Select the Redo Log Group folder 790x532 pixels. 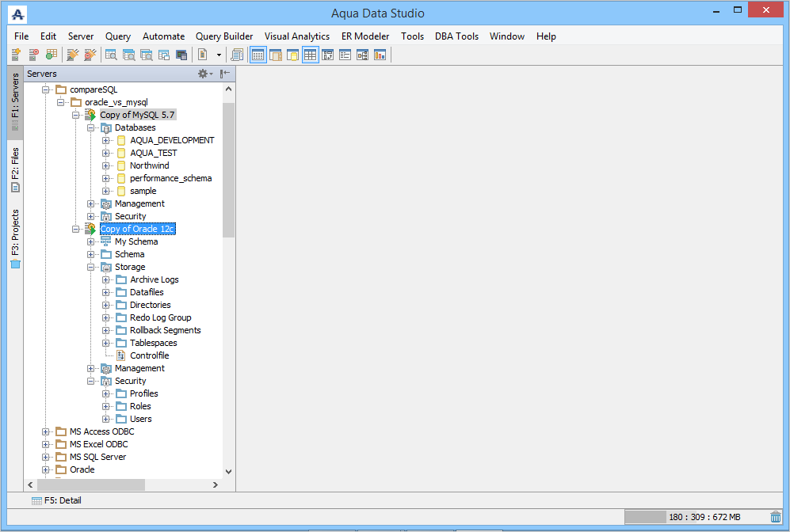pos(160,317)
